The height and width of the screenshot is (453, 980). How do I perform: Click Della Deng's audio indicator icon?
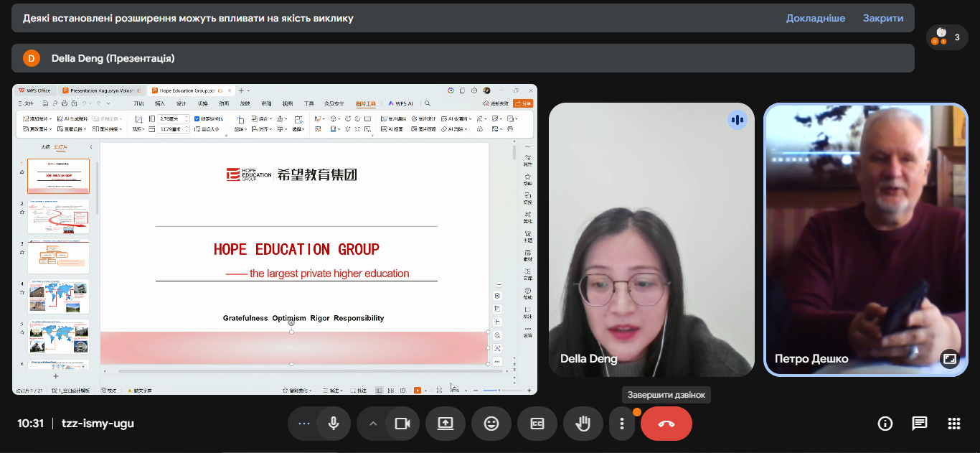(737, 120)
